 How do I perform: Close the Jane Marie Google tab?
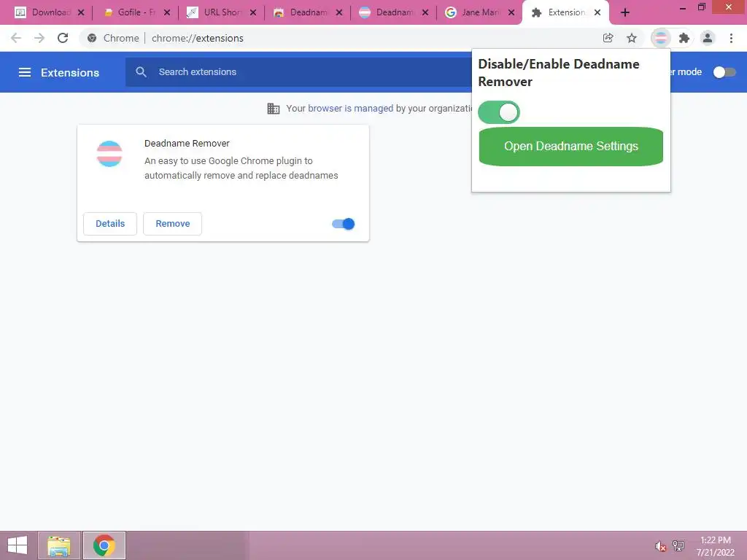click(511, 13)
